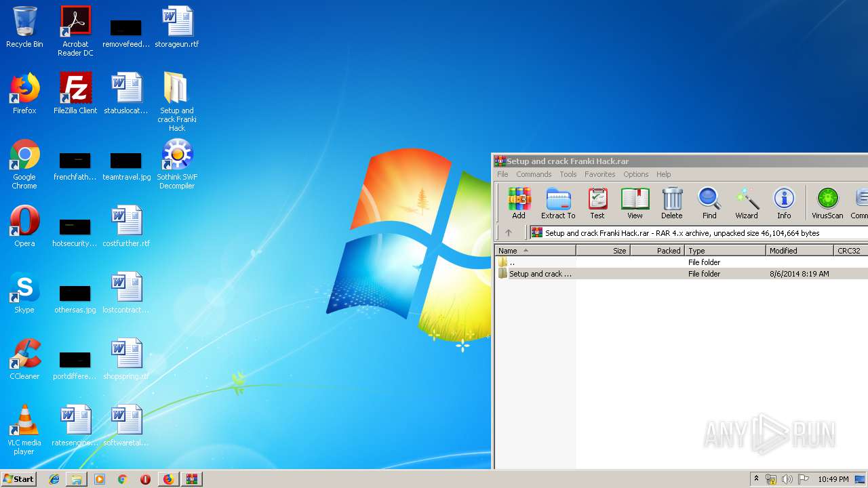The width and height of the screenshot is (868, 488).
Task: Open the Wizard tool
Action: point(747,203)
